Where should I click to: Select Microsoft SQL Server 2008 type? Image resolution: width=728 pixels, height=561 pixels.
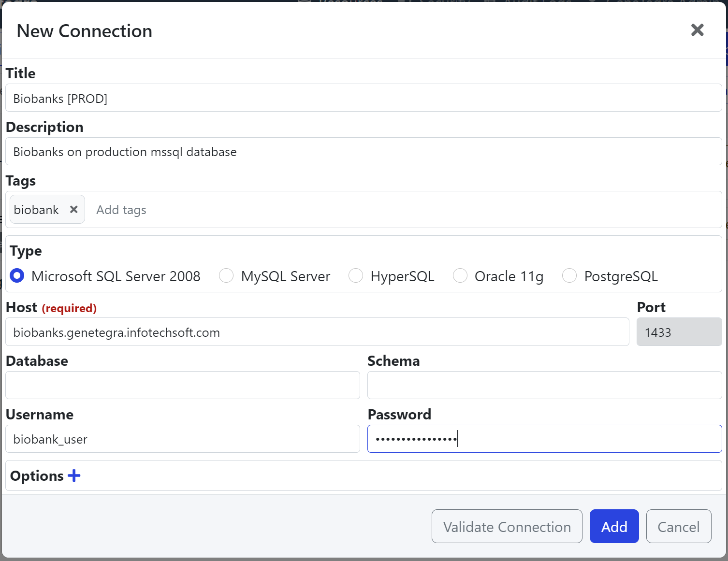click(x=17, y=276)
